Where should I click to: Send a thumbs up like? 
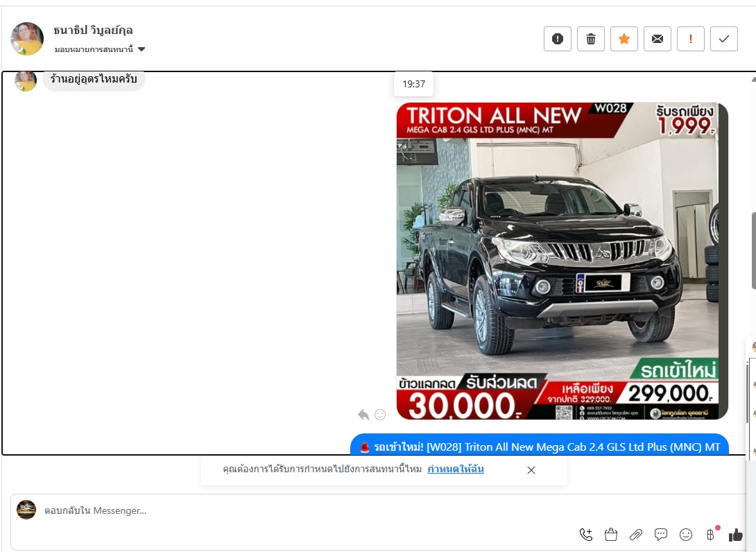(x=736, y=534)
